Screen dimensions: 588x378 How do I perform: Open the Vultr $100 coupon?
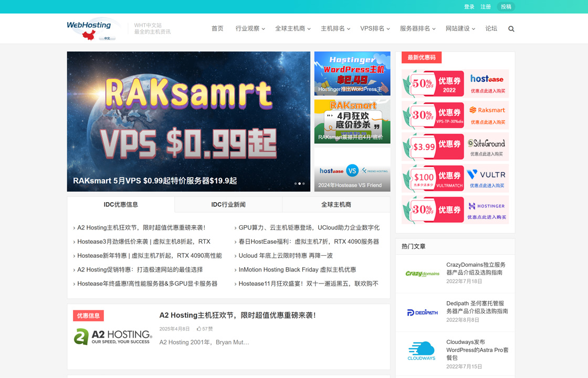(x=455, y=178)
